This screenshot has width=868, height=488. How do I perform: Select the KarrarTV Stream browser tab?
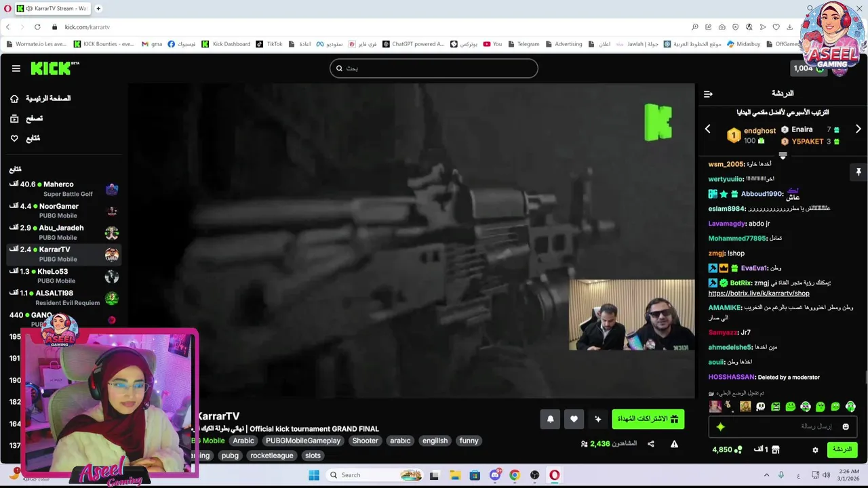pyautogui.click(x=53, y=9)
